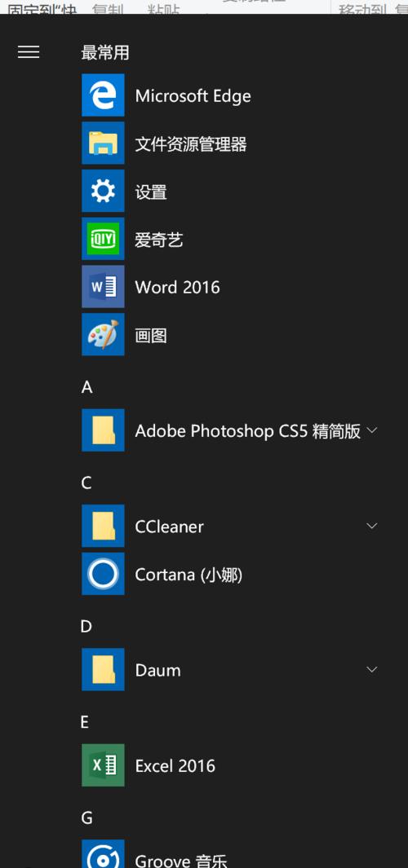Click the 爱奇艺 label
The image size is (408, 868).
click(x=158, y=240)
